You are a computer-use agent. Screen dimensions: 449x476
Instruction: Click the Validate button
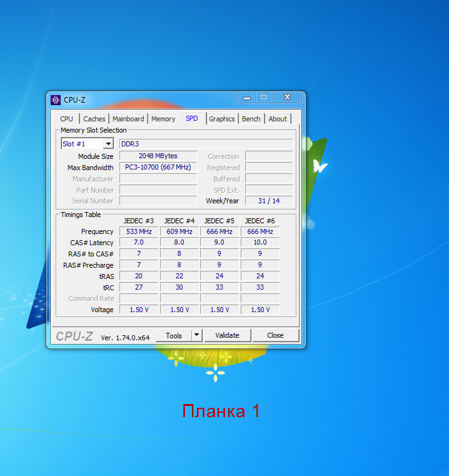tap(227, 335)
